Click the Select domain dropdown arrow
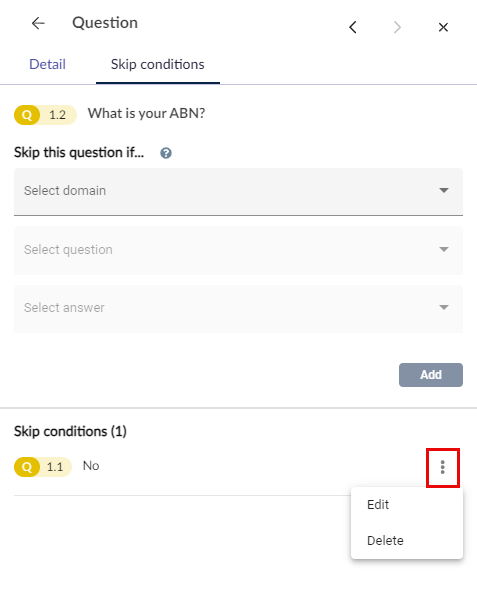 point(444,190)
